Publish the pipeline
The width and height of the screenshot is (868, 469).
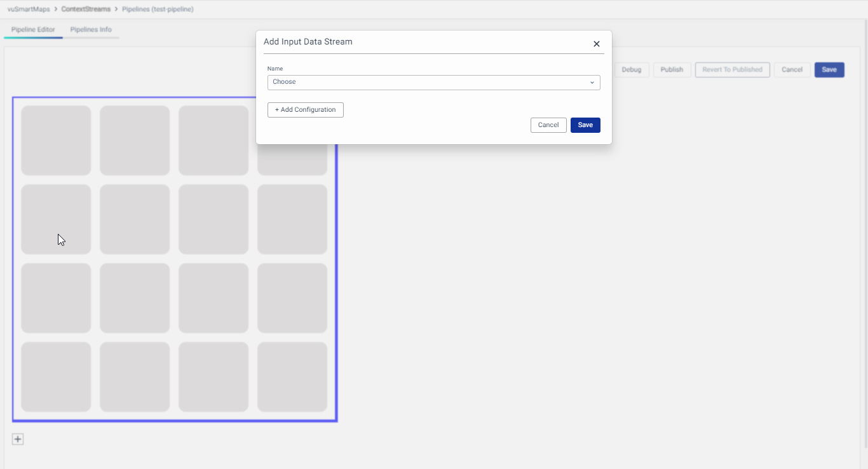click(672, 70)
